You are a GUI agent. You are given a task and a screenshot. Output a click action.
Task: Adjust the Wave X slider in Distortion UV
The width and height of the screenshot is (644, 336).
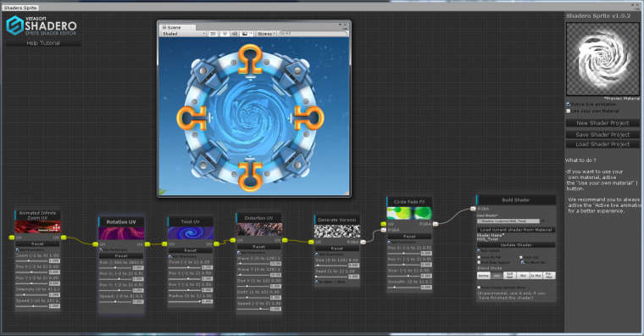[x=253, y=264]
